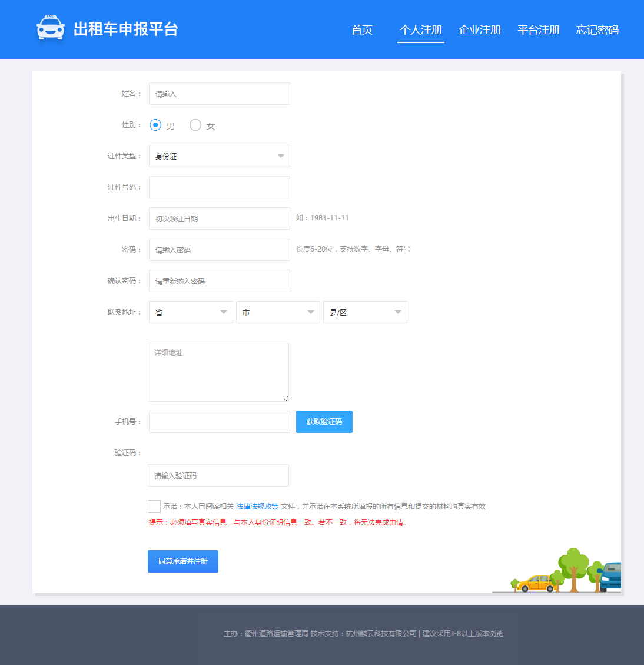644x665 pixels.
Task: Open the 忘记密码 page
Action: 597,30
